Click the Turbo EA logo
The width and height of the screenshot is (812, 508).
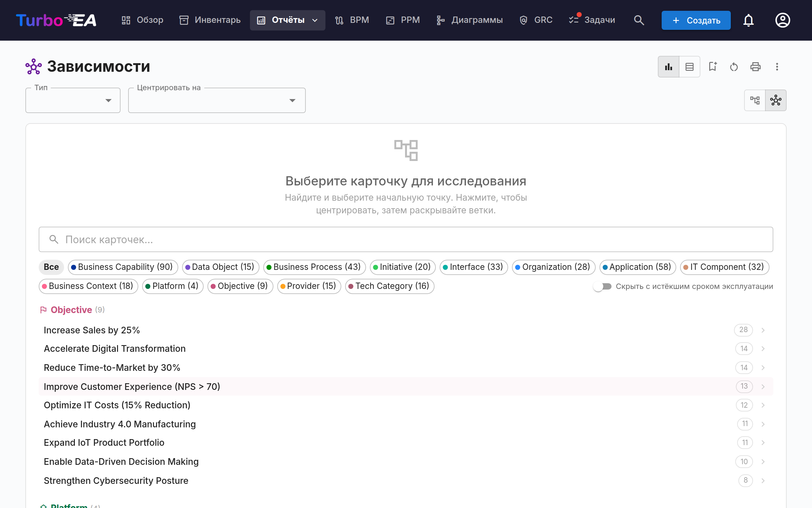(56, 20)
